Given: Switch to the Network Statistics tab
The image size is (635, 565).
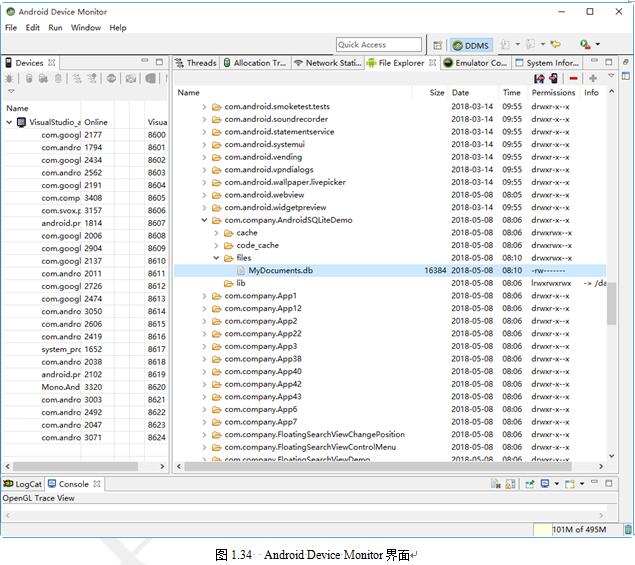Looking at the screenshot, I should [327, 63].
